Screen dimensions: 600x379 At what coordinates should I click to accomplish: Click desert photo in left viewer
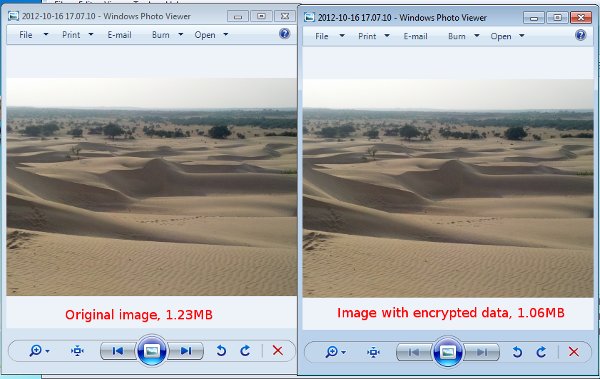point(152,187)
